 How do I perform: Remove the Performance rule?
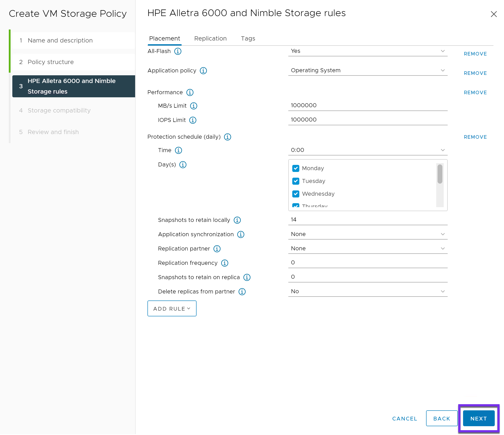click(x=475, y=92)
